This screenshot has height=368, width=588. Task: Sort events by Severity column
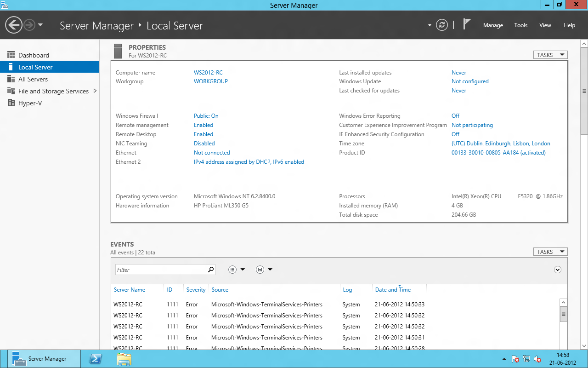(196, 290)
